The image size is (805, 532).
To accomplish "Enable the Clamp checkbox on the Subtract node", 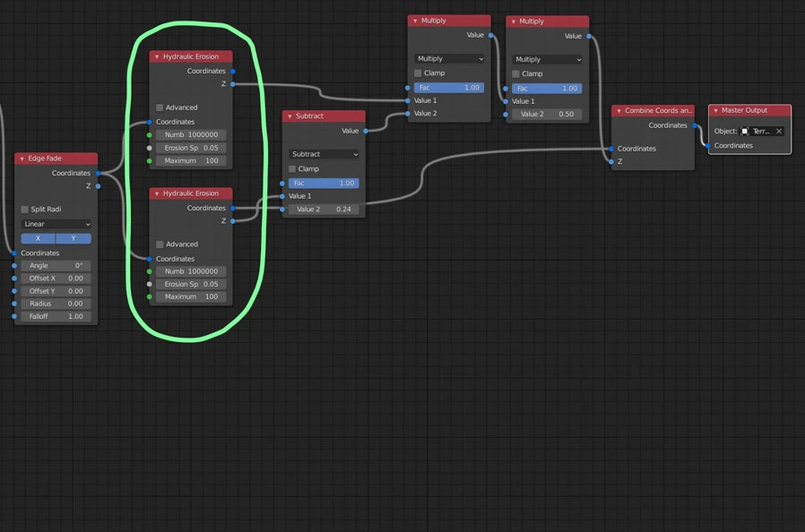I will point(291,169).
